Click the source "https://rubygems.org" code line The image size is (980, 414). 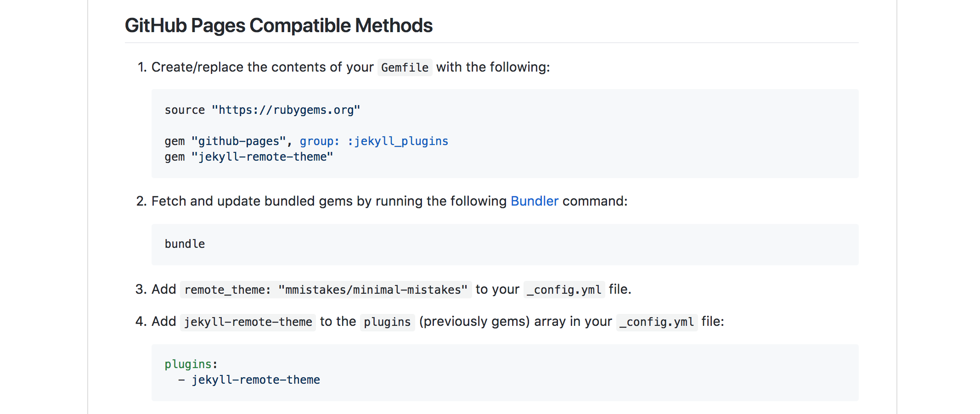[262, 110]
